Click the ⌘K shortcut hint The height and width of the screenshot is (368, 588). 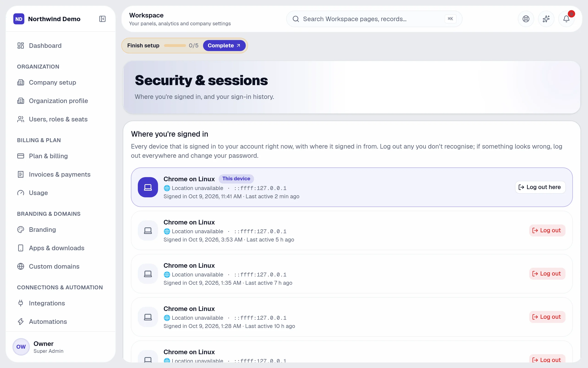point(450,19)
